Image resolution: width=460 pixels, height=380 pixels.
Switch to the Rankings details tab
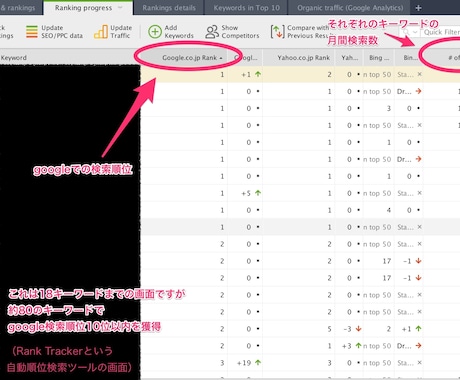pyautogui.click(x=169, y=8)
